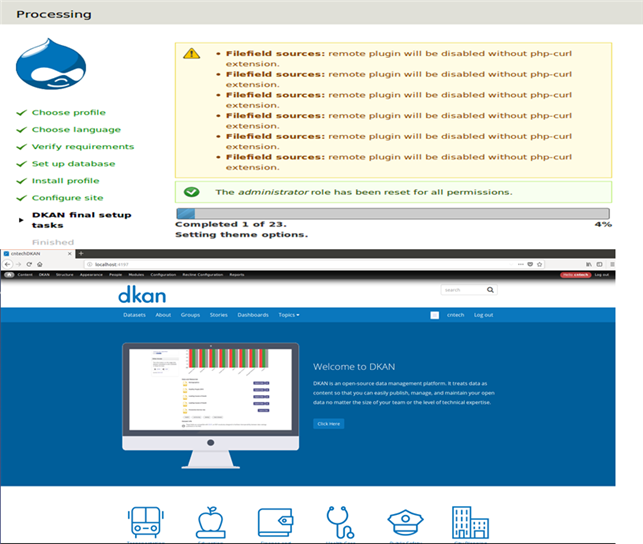This screenshot has width=643, height=544.
Task: Open page actions three-dots icon
Action: 520,264
